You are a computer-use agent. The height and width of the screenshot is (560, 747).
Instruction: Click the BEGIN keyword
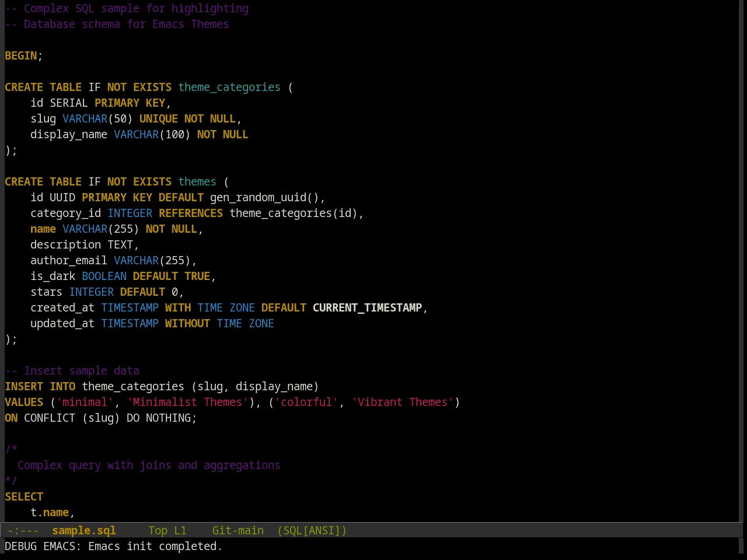tap(21, 56)
